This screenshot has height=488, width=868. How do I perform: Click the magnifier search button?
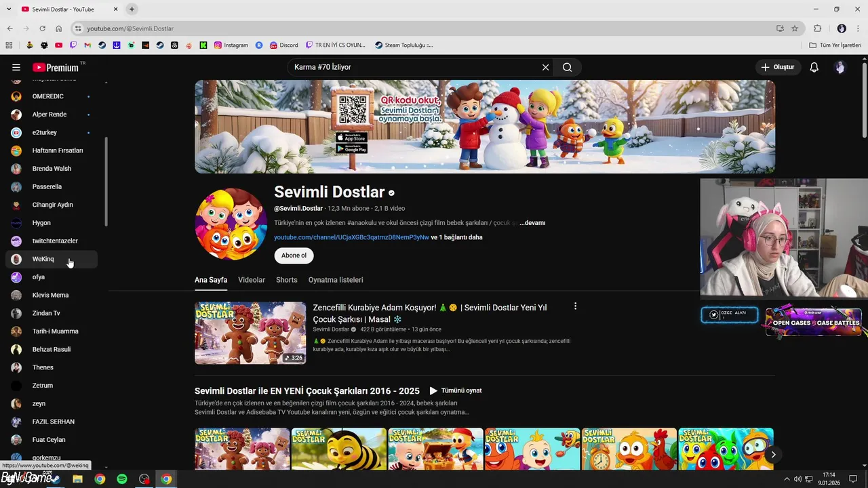(x=567, y=67)
